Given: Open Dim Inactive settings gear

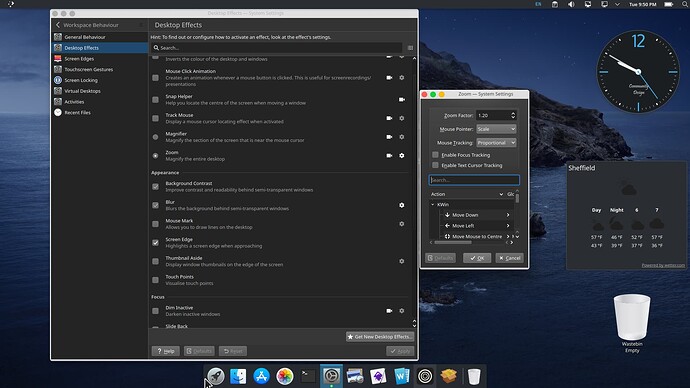Looking at the screenshot, I should coord(401,311).
